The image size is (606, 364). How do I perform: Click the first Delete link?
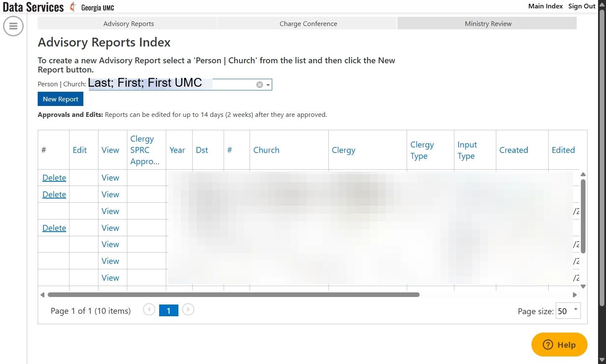54,178
